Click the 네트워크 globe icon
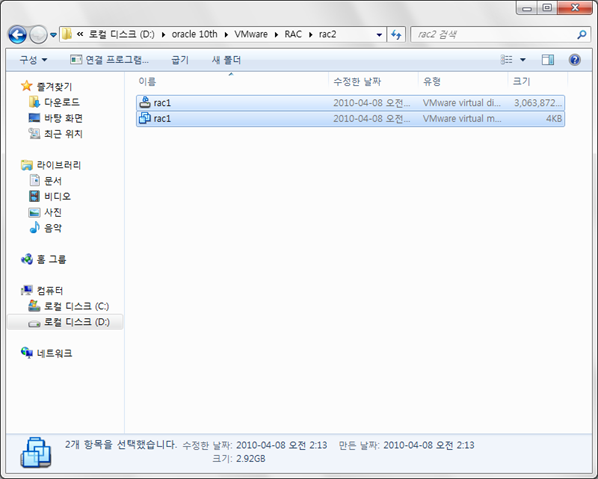 [27, 353]
